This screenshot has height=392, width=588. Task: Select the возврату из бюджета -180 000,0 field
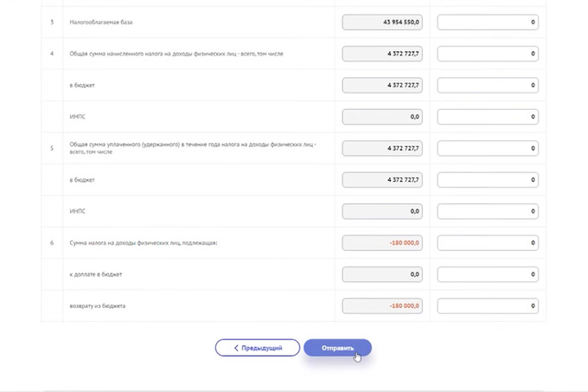click(382, 305)
